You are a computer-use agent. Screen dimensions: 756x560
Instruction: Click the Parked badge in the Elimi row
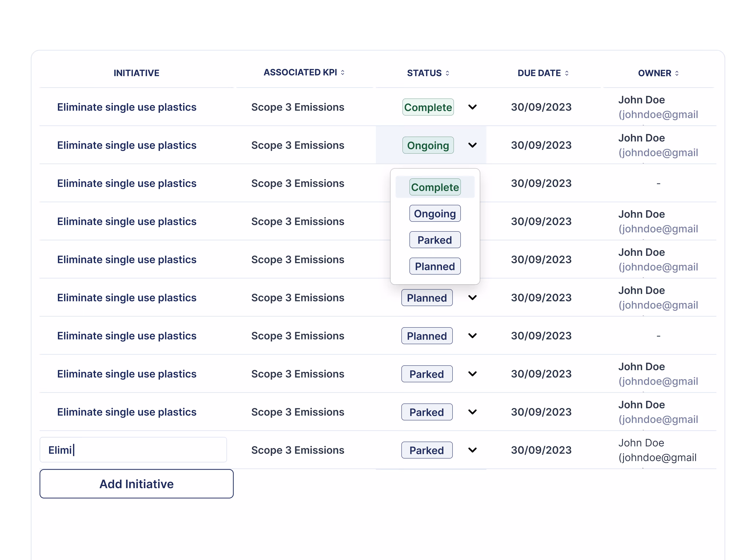click(427, 450)
